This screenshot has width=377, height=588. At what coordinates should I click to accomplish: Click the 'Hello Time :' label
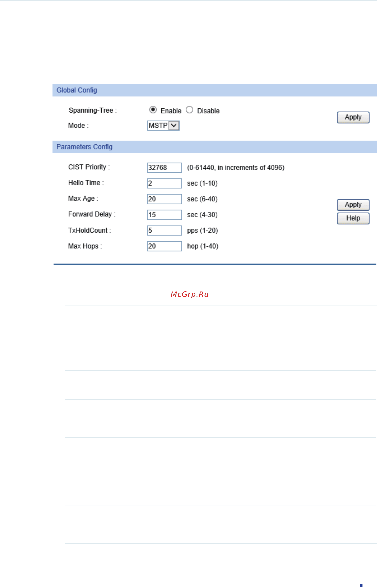[86, 183]
